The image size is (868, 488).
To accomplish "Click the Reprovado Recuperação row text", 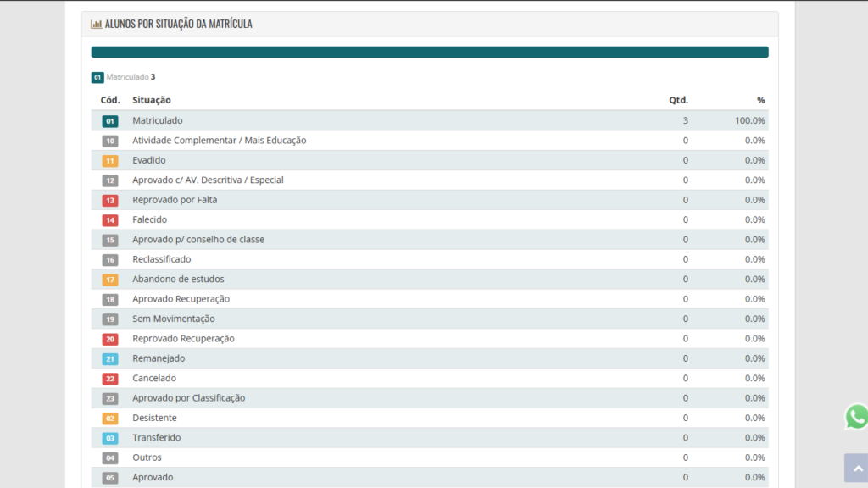I will point(183,338).
